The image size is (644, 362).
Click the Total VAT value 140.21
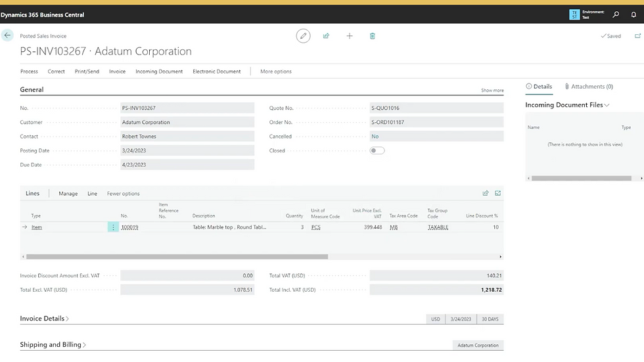tap(436, 275)
